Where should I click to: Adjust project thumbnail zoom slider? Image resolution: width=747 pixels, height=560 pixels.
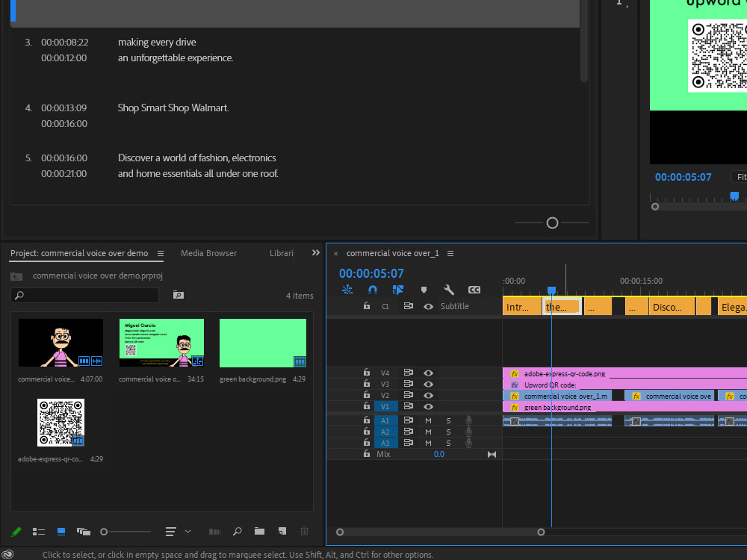click(104, 532)
